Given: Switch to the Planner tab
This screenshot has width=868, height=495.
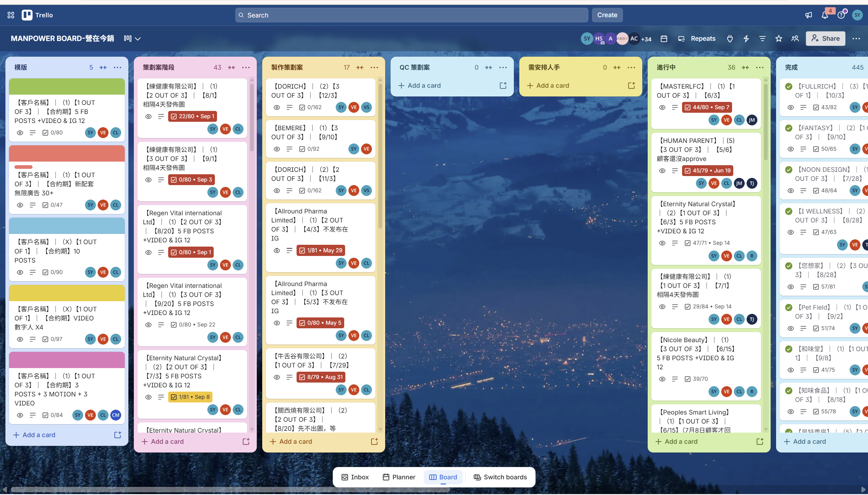Looking at the screenshot, I should tap(399, 477).
